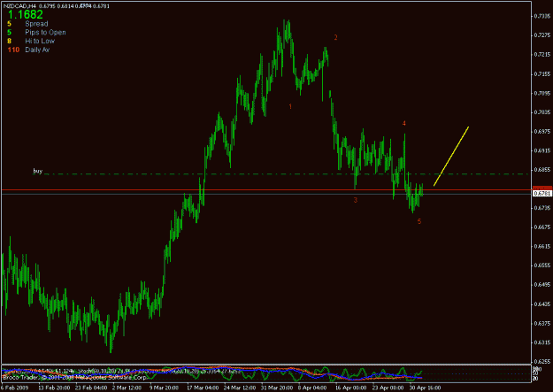Click the 0.6375 price scale label
Viewport: 553px width, 392px height.
coord(542,323)
